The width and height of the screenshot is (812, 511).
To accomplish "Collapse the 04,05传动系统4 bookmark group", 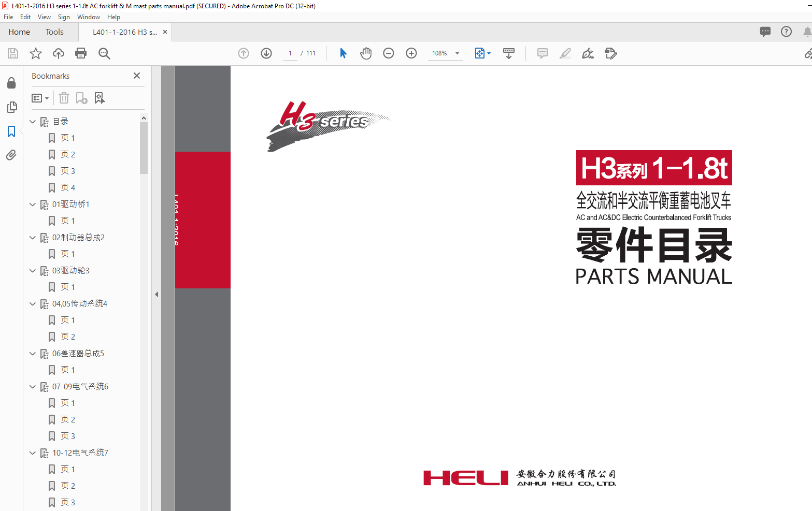I will point(33,304).
